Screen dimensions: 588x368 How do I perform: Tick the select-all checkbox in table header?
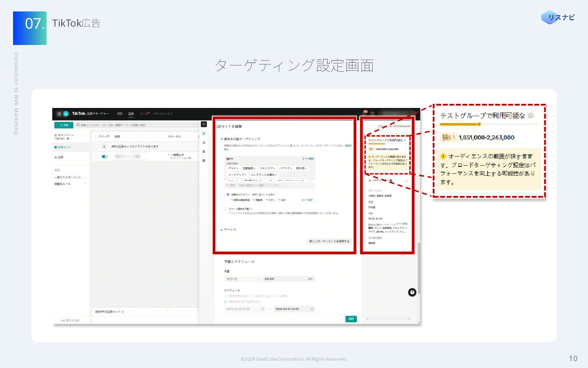click(97, 137)
